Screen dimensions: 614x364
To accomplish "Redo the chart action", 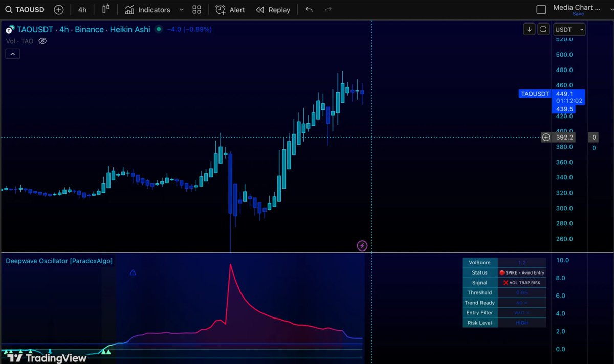I will coord(328,10).
